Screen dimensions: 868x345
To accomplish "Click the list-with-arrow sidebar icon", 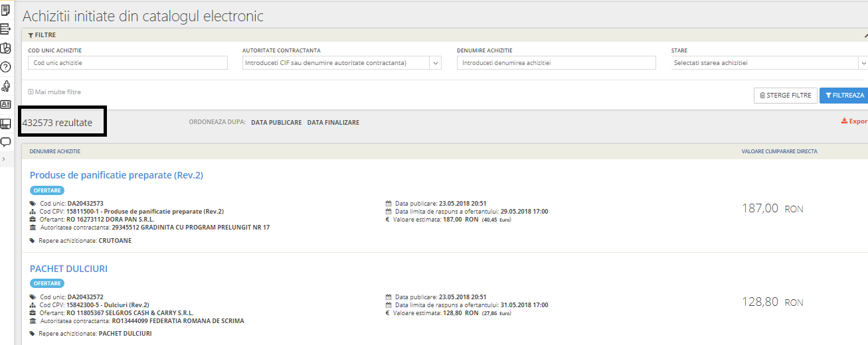I will click(6, 29).
